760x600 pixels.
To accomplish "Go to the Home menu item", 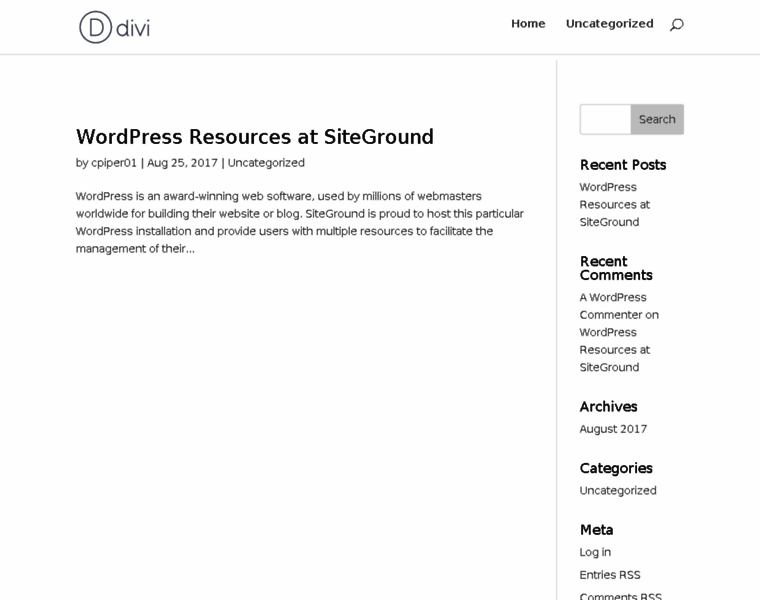I will pyautogui.click(x=528, y=24).
